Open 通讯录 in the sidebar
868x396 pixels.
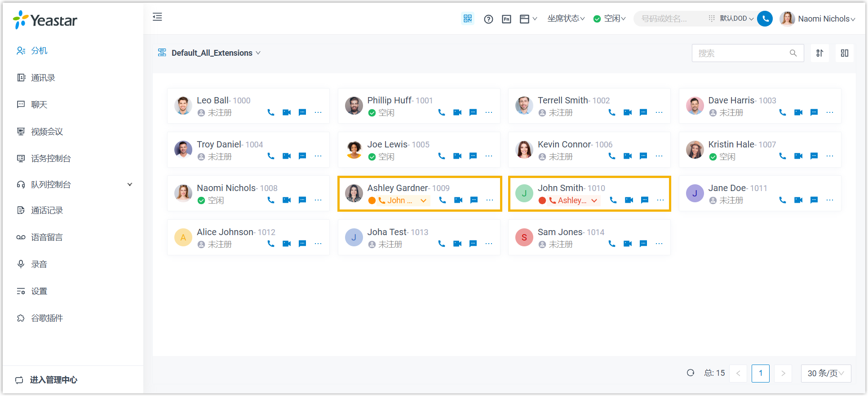tap(43, 78)
